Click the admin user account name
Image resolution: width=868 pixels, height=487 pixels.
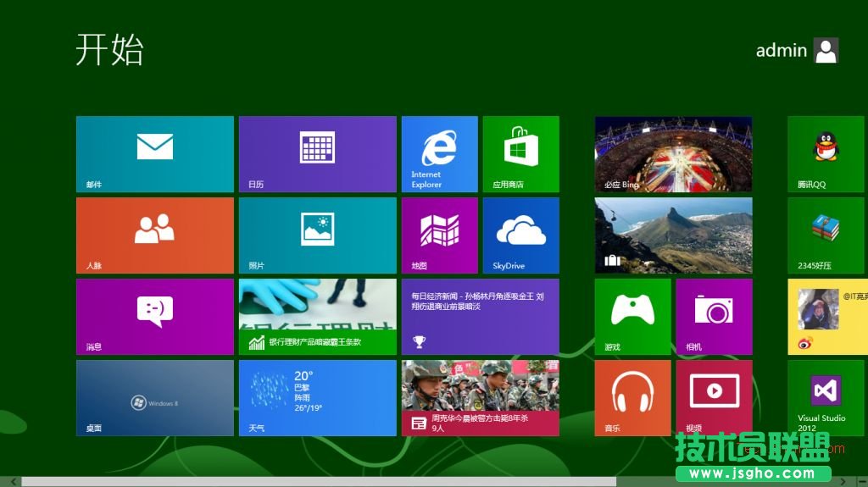(x=781, y=51)
